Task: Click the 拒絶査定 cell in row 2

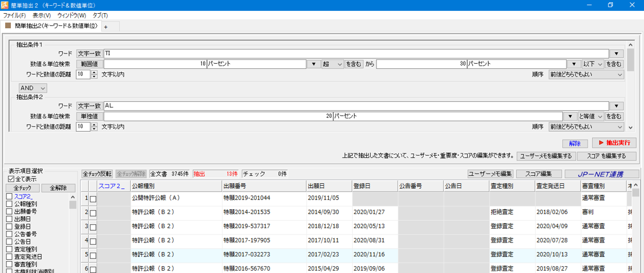Action: (x=512, y=212)
